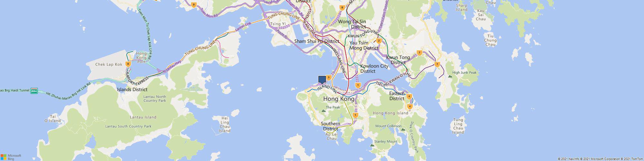
Task: Select the route 9 shield near Tuen Mun Rd
Action: (193, 5)
